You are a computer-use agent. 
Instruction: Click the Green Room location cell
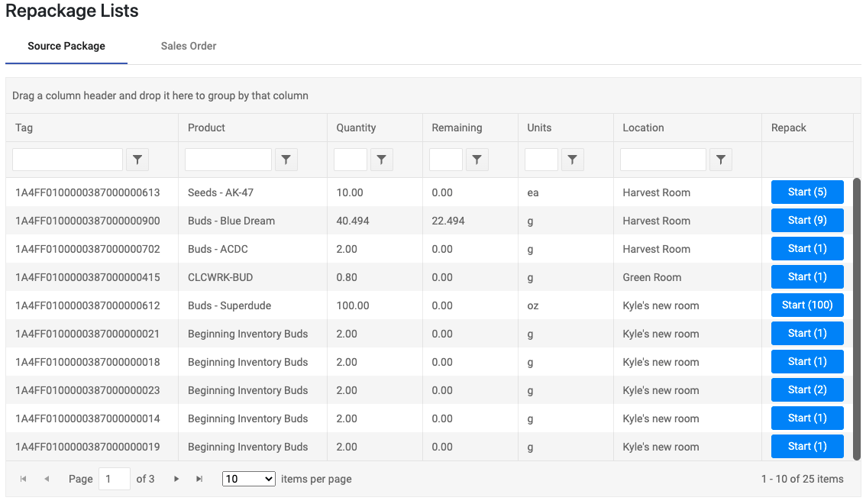(687, 277)
